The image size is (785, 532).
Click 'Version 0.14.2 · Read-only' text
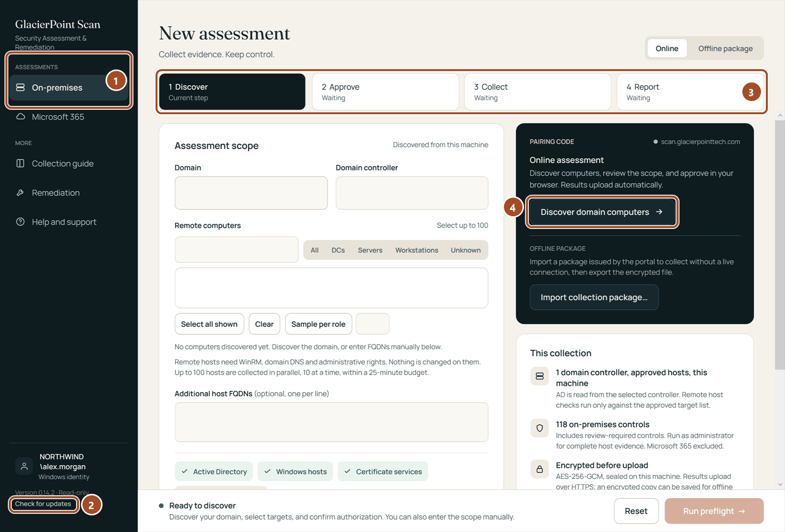click(x=52, y=493)
